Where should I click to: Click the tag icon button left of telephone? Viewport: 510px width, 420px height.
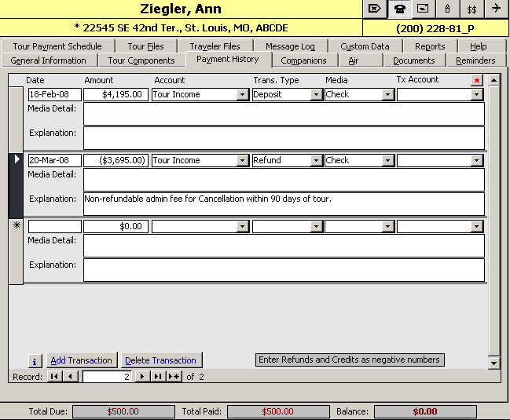[x=375, y=9]
